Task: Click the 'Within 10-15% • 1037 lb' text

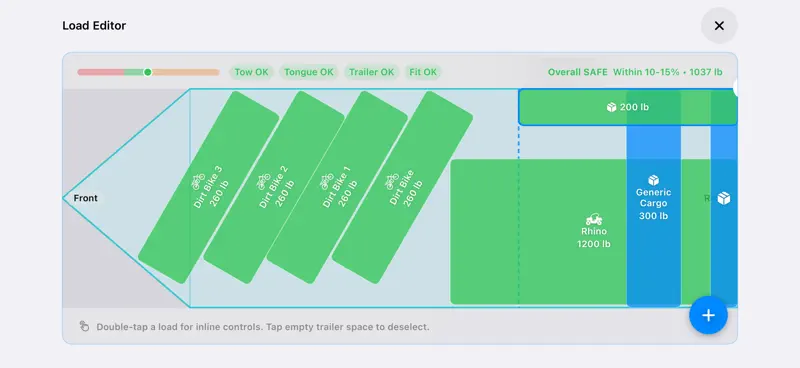Action: click(667, 72)
